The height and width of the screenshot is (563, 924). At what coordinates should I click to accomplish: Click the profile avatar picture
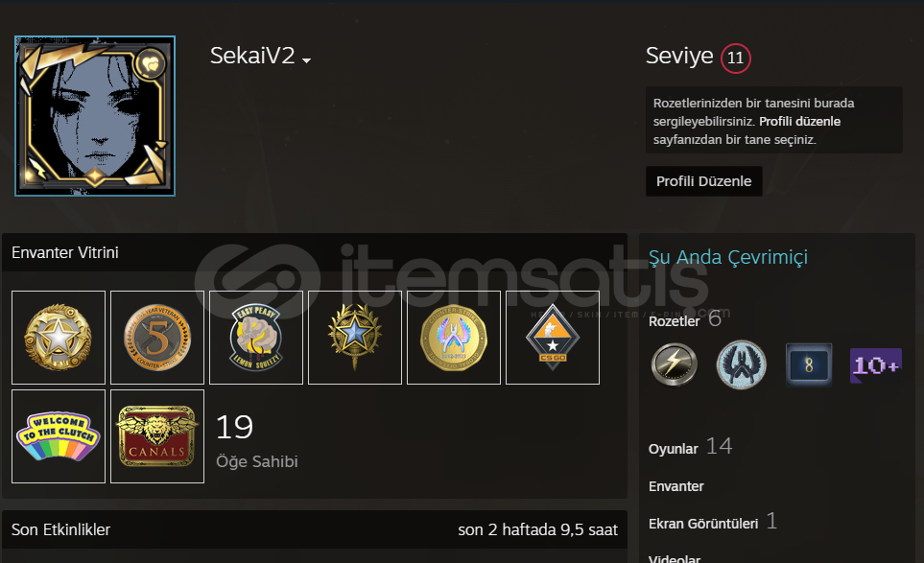pos(95,116)
